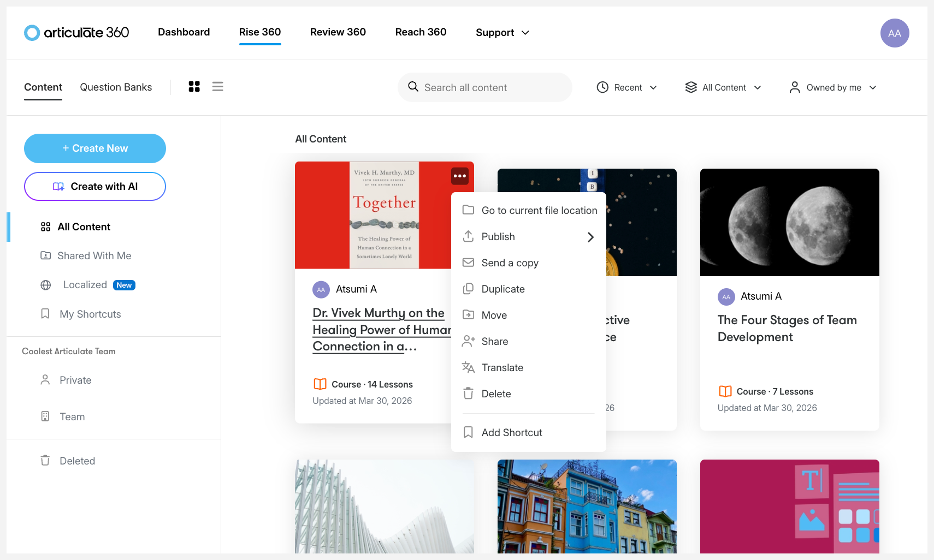
Task: Click Delete in the context menu
Action: click(496, 394)
